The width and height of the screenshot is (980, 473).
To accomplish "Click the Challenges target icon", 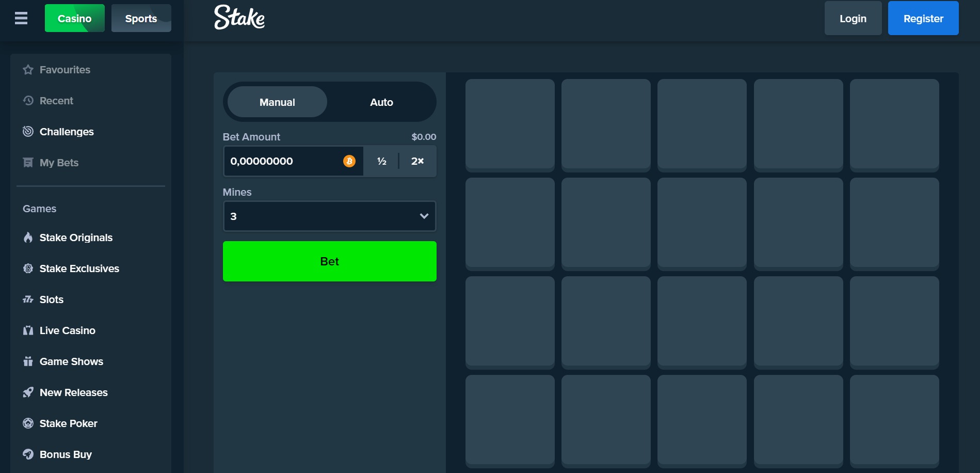I will (28, 132).
